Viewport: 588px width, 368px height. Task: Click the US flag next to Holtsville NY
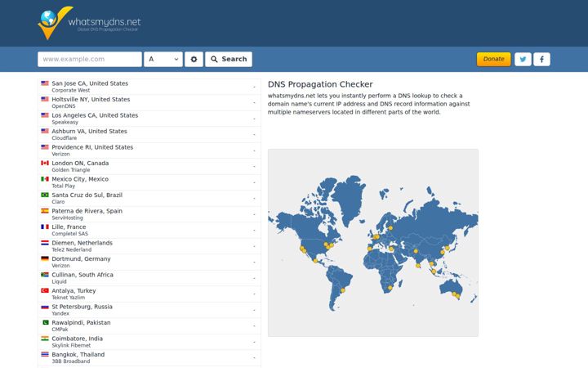click(x=45, y=99)
